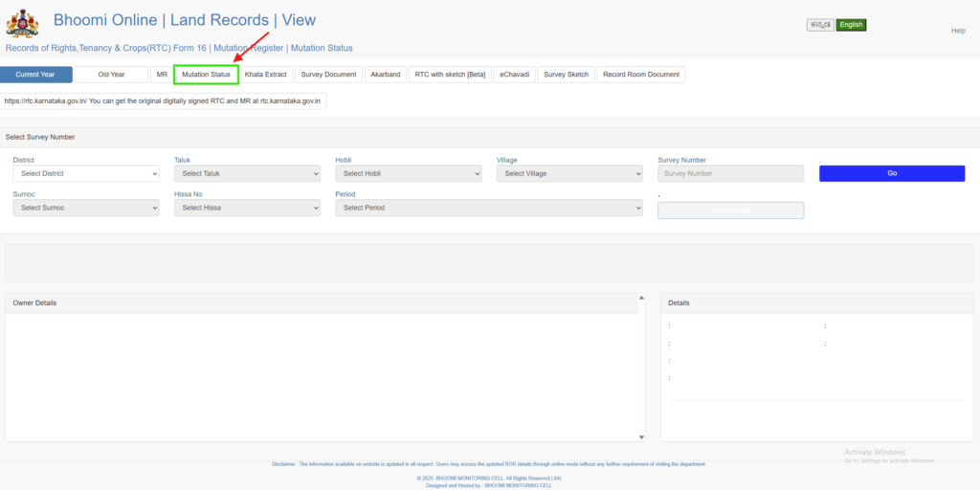Click the Akarband button
The height and width of the screenshot is (490, 980).
386,75
